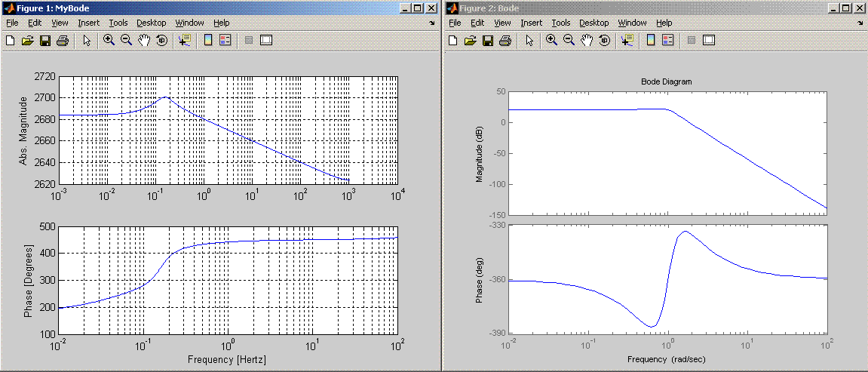Create new figure from Figure 2 toolbar
This screenshot has width=868, height=372.
coord(453,40)
